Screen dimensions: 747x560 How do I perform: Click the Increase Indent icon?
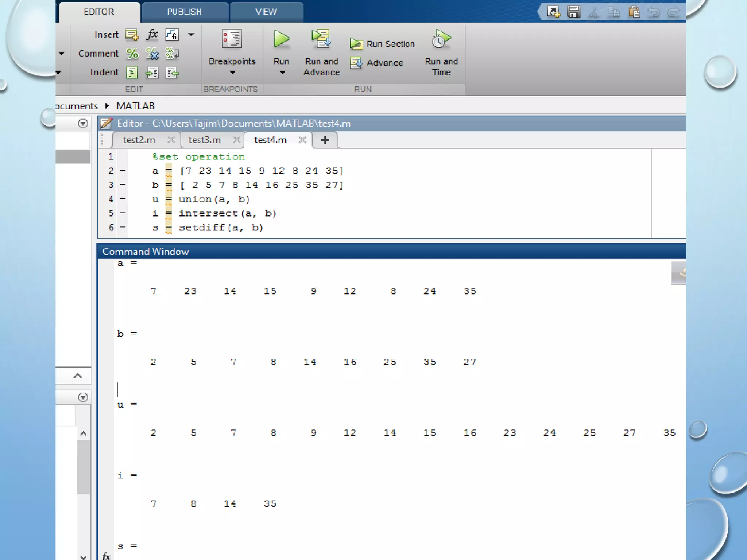[x=152, y=73]
